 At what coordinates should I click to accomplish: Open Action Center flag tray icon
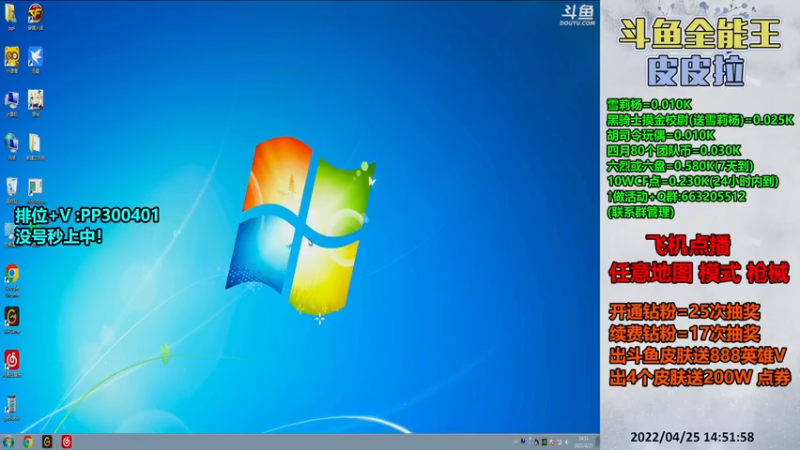pos(552,442)
